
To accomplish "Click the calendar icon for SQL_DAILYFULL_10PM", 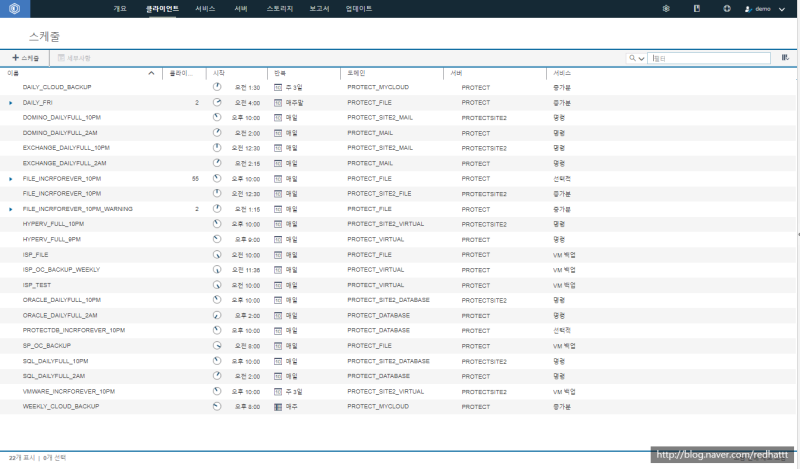I will point(278,361).
